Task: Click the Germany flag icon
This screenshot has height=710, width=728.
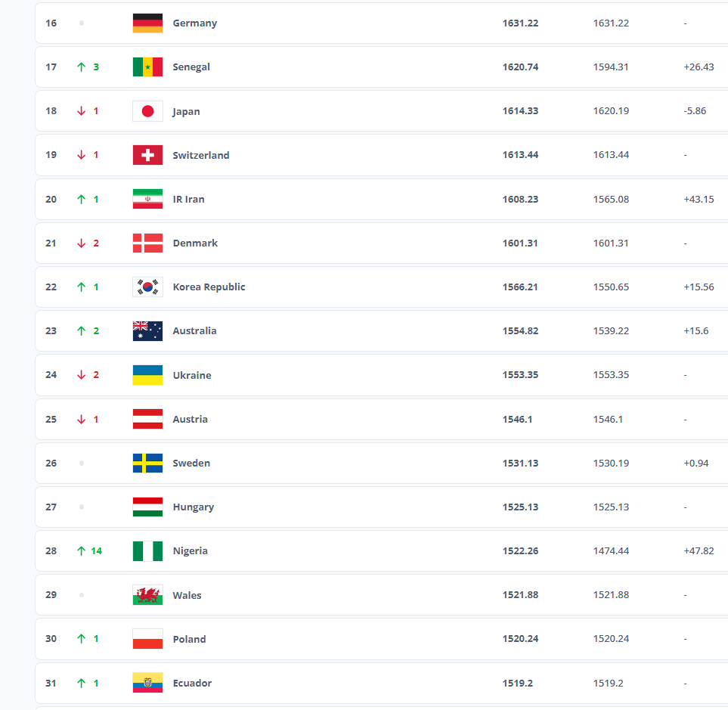Action: (x=147, y=23)
